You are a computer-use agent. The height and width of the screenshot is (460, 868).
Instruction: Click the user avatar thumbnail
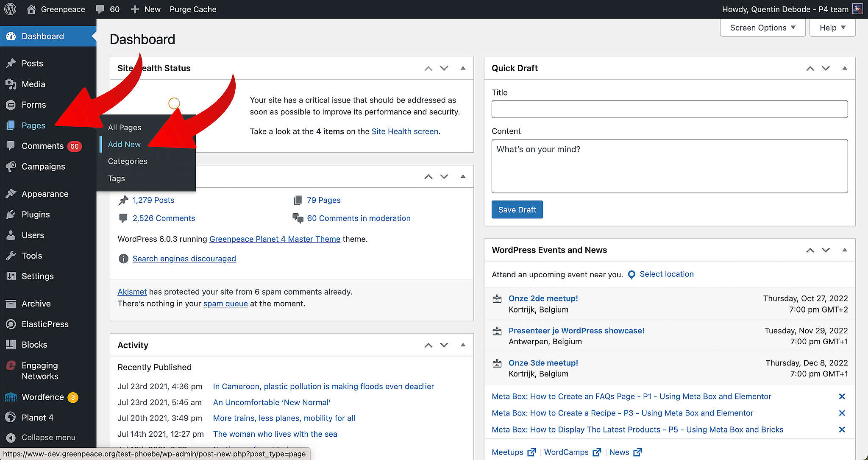click(x=857, y=9)
